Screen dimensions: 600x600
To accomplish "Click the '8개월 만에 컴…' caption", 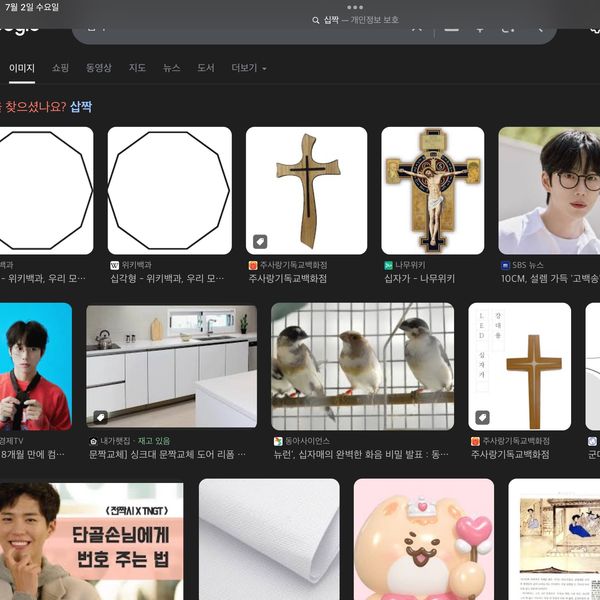I will coord(33,455).
